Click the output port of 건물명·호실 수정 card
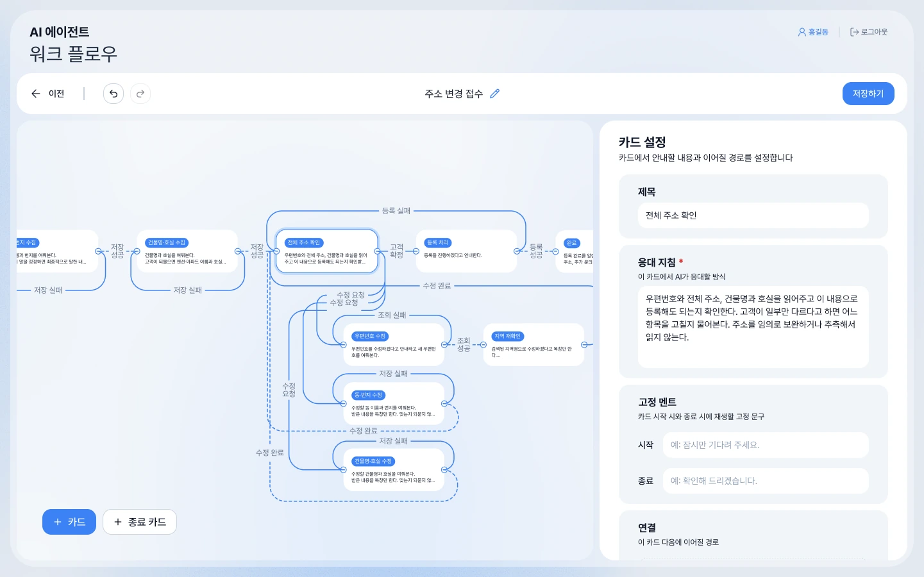This screenshot has width=924, height=577. [x=444, y=470]
